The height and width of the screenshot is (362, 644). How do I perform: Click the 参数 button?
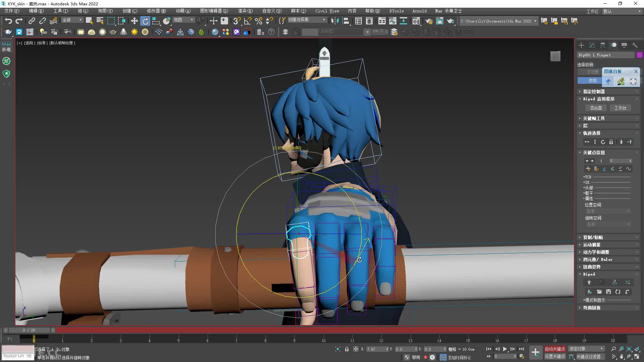(x=590, y=80)
